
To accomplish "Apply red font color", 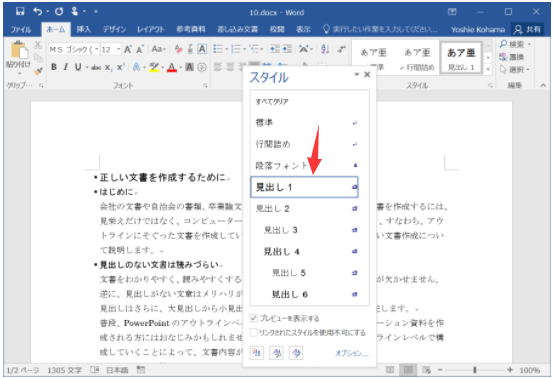I will click(172, 67).
